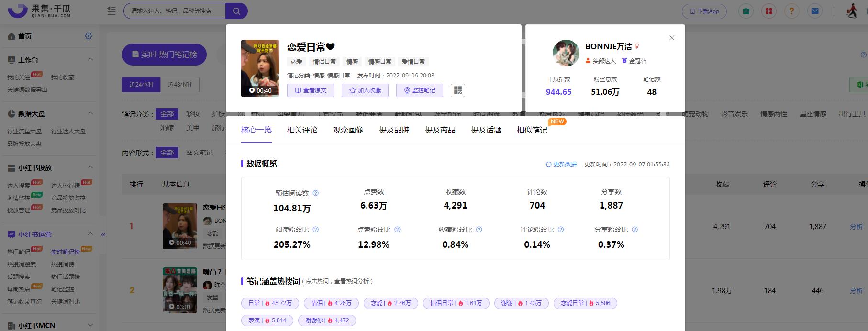Switch to 提及品牌 tab
This screenshot has width=868, height=331.
394,130
